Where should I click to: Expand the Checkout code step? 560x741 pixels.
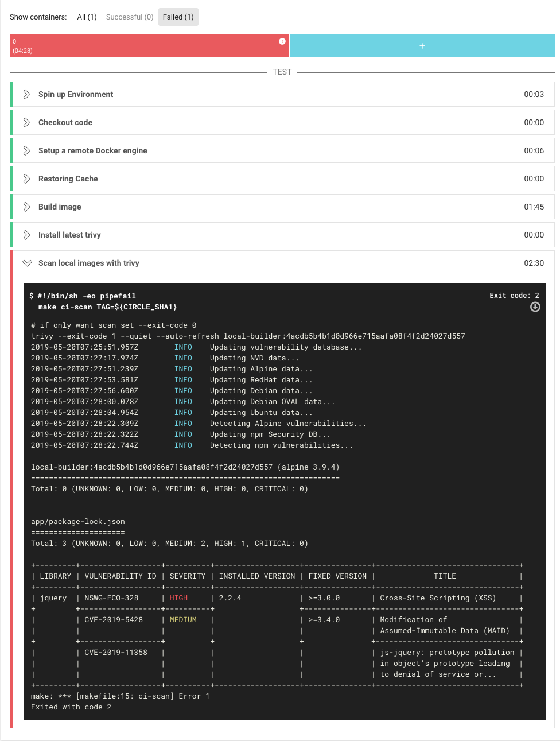(x=27, y=122)
